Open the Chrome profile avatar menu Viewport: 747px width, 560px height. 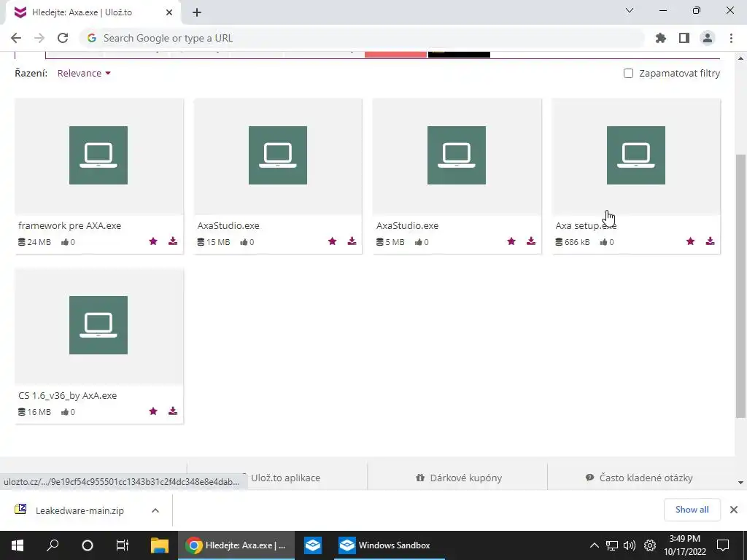[708, 38]
